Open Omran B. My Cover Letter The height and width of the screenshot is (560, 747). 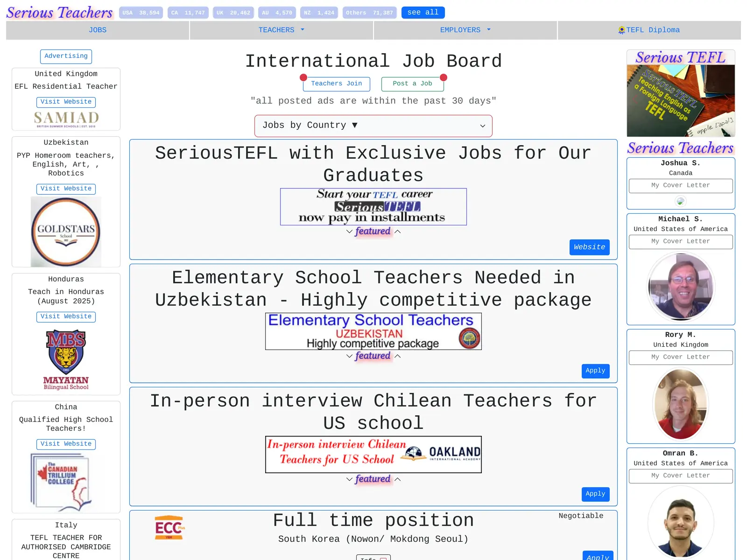[681, 476]
